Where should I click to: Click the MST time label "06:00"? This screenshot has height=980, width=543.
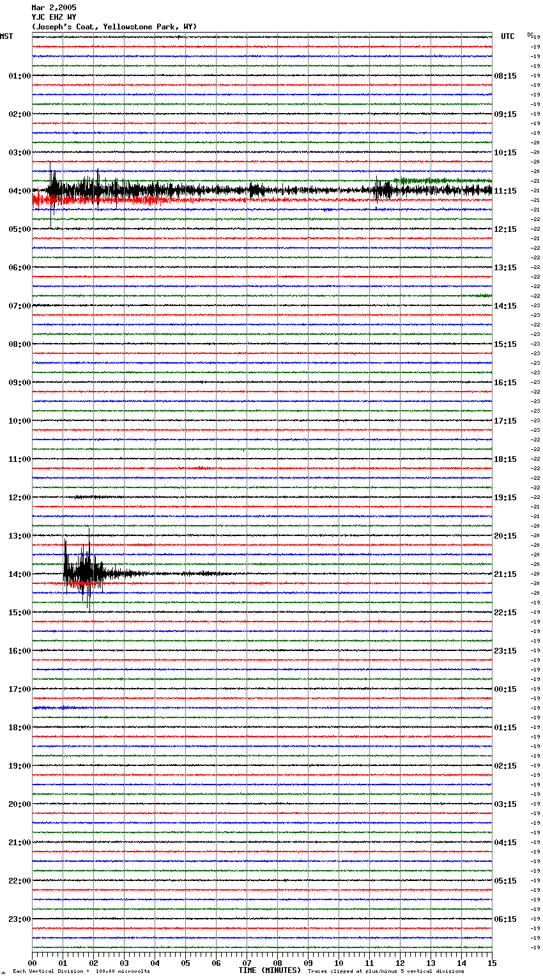tap(20, 268)
